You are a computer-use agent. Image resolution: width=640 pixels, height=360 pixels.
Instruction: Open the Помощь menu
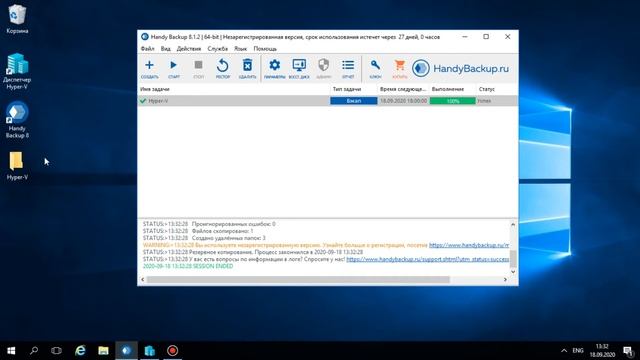coord(265,49)
